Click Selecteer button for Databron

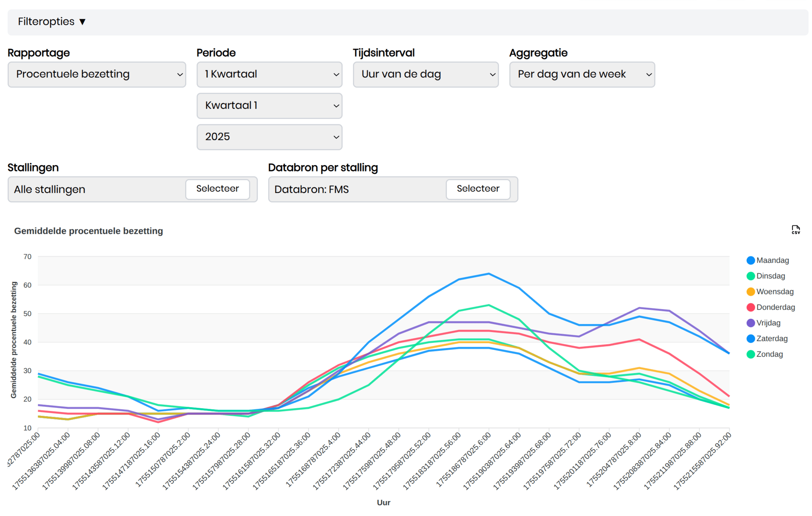pyautogui.click(x=478, y=189)
